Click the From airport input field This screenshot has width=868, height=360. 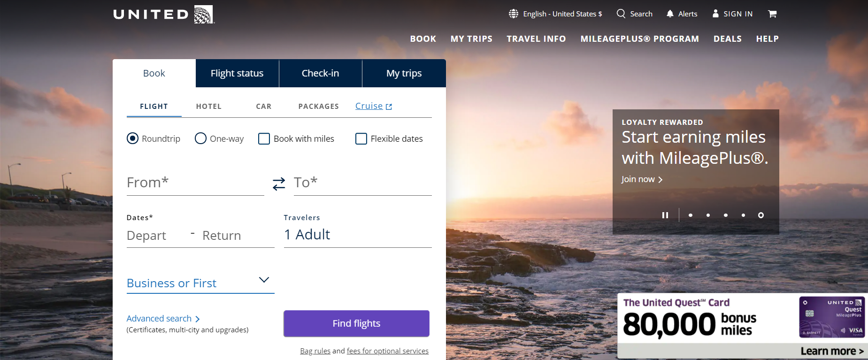tap(195, 183)
